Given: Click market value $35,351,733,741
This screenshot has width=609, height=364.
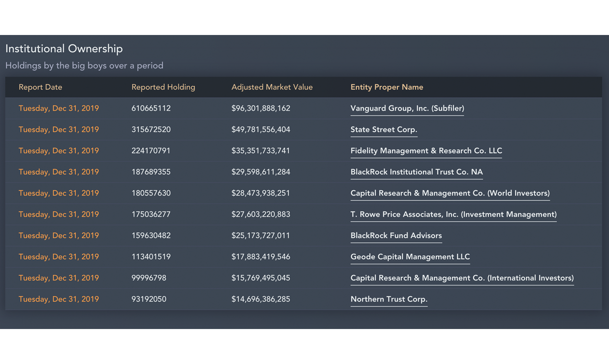Looking at the screenshot, I should click(261, 150).
